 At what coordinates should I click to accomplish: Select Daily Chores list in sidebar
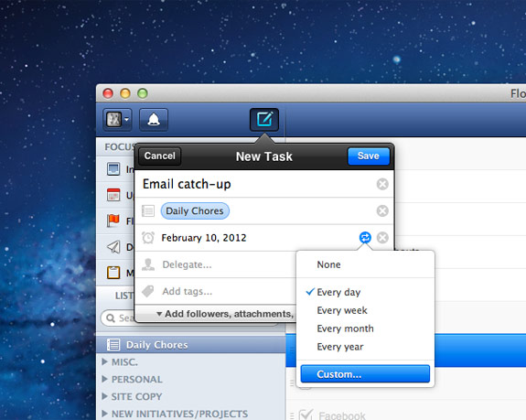coord(191,345)
